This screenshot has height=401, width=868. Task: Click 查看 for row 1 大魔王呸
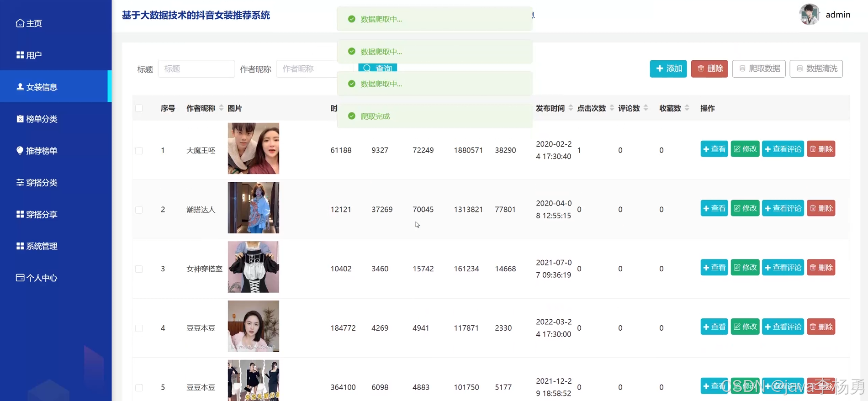(714, 149)
